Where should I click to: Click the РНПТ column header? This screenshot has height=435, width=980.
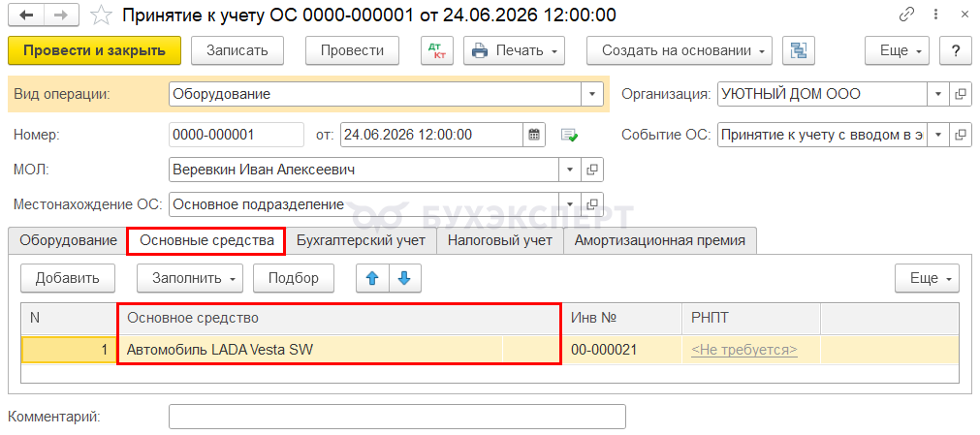(750, 318)
